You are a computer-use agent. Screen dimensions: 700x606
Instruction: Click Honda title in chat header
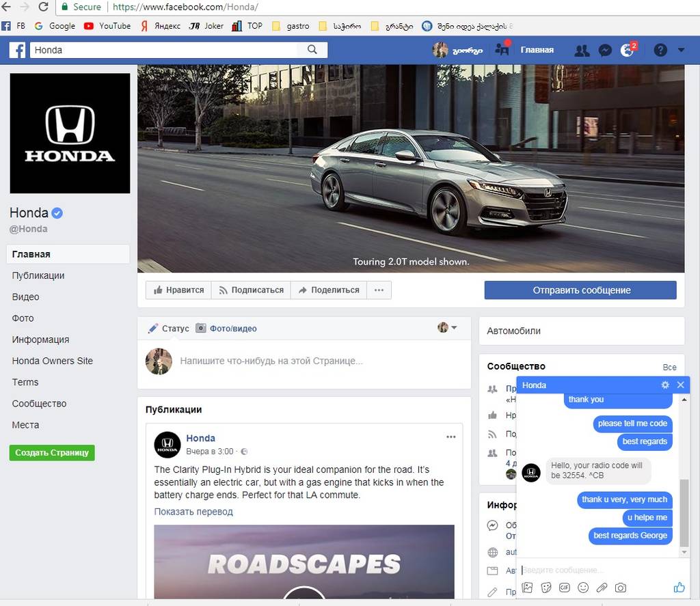click(x=534, y=385)
